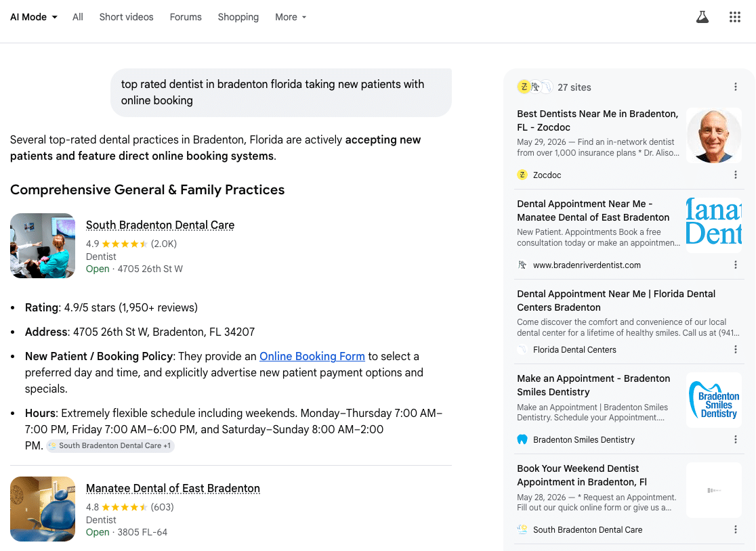This screenshot has height=551, width=756.
Task: Open the Florida Dental Centers Bradenton result title
Action: [x=616, y=301]
